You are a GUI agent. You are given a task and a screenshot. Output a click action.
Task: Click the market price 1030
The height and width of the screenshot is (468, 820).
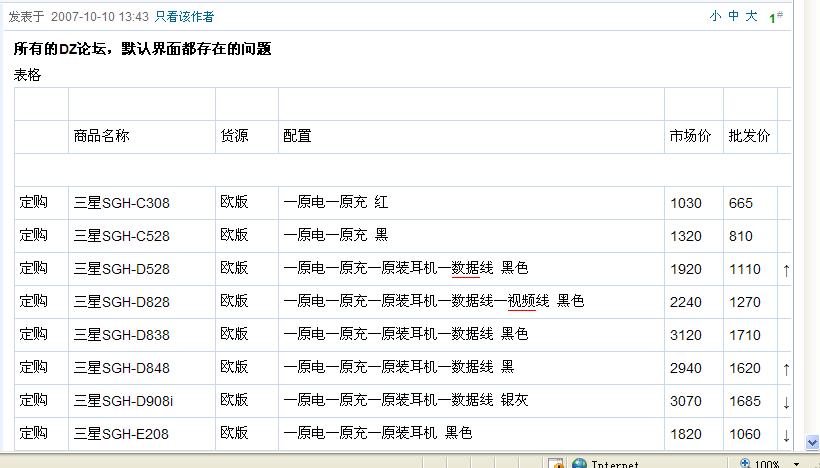(686, 203)
